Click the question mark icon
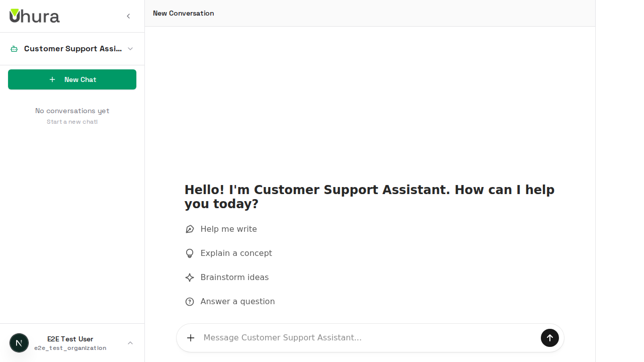Image resolution: width=644 pixels, height=362 pixels. coord(190,302)
